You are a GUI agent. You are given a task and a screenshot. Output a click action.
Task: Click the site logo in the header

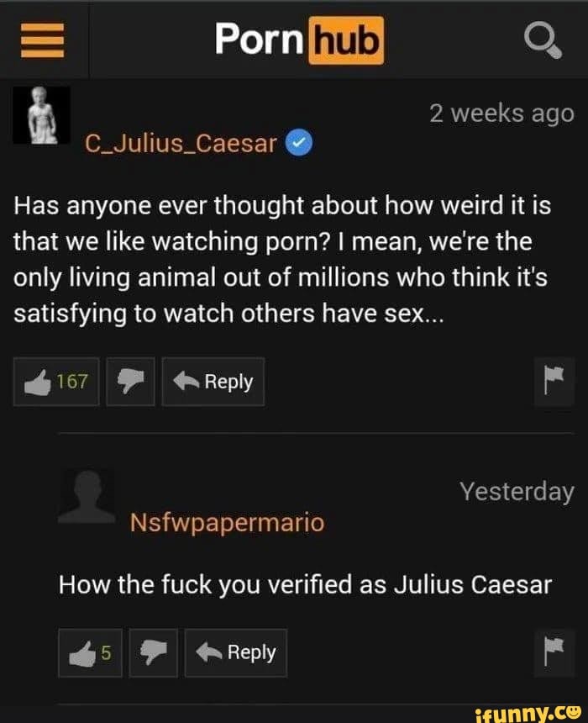[300, 40]
